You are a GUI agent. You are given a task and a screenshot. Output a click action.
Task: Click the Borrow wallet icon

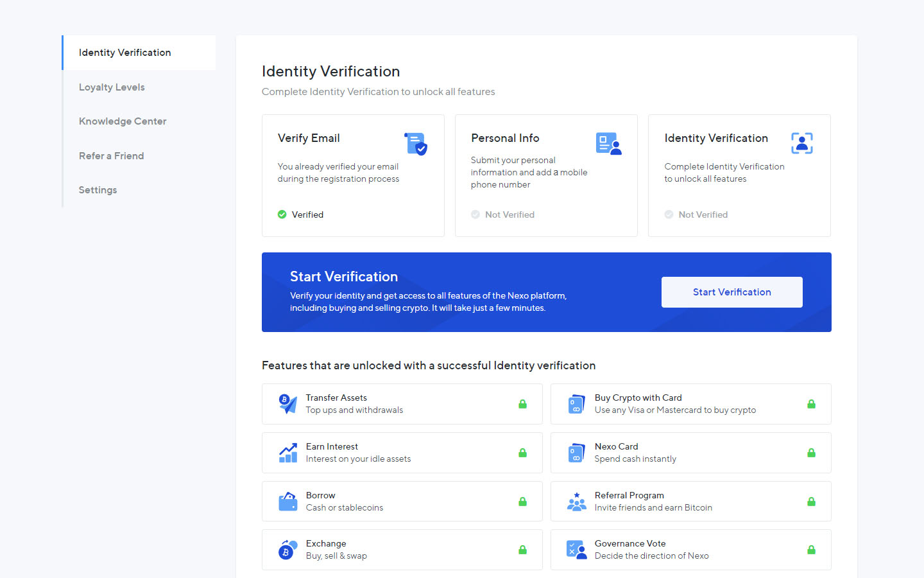(288, 502)
